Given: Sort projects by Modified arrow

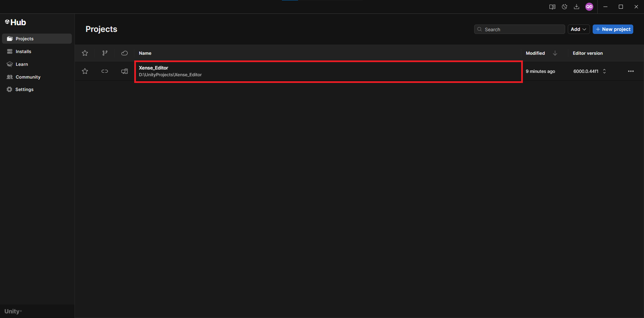Looking at the screenshot, I should [555, 53].
